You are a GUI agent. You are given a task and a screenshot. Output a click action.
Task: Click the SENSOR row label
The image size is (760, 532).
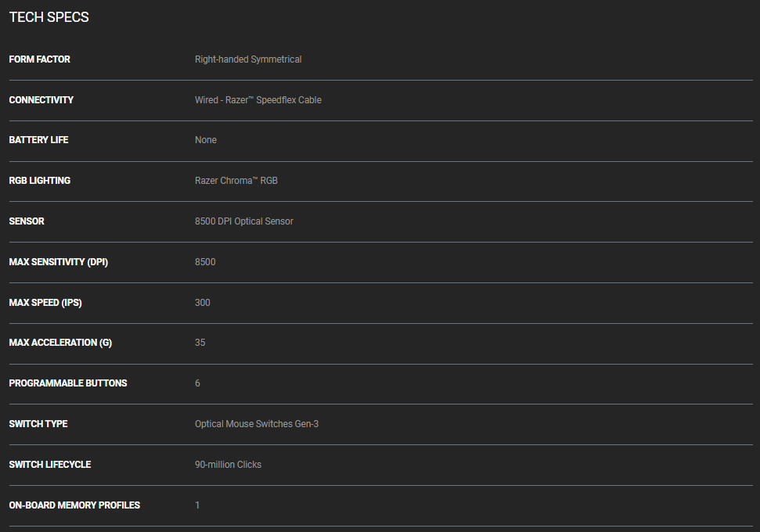pos(27,221)
